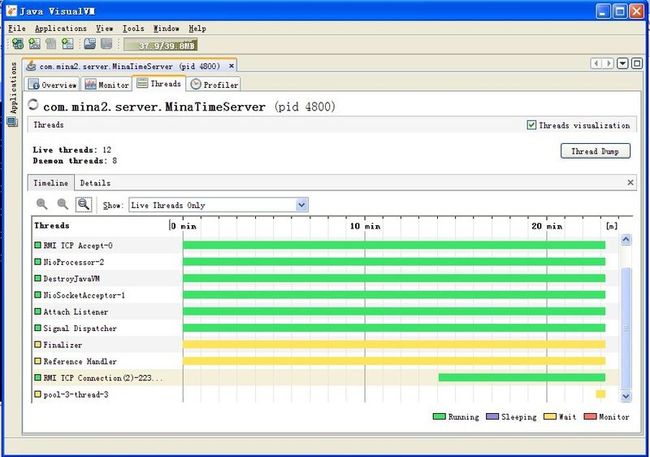
Task: Switch to the Threads tab
Action: click(x=159, y=84)
